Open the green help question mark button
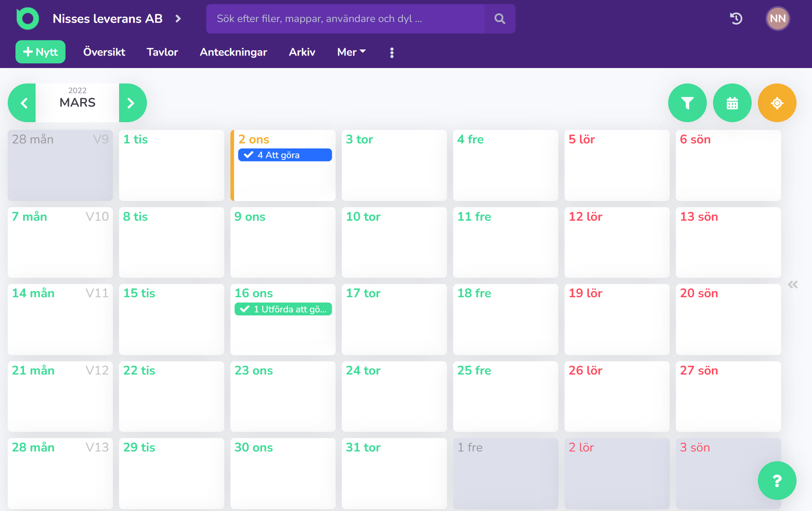The height and width of the screenshot is (511, 812). click(x=777, y=480)
